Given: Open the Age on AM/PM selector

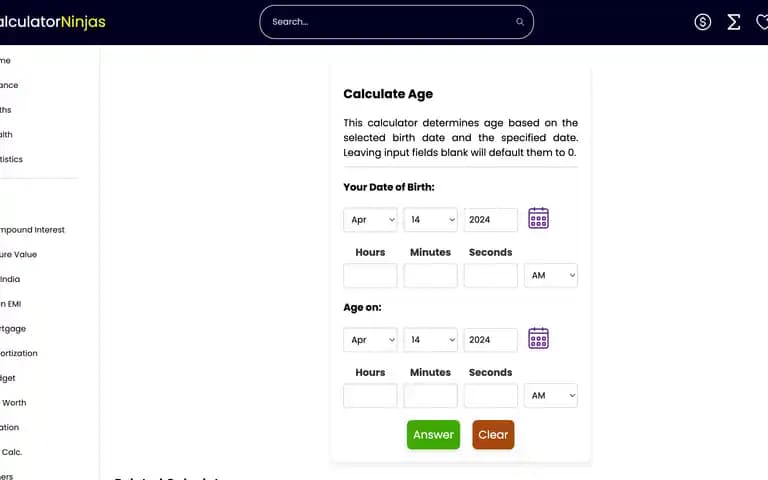Looking at the screenshot, I should point(551,395).
